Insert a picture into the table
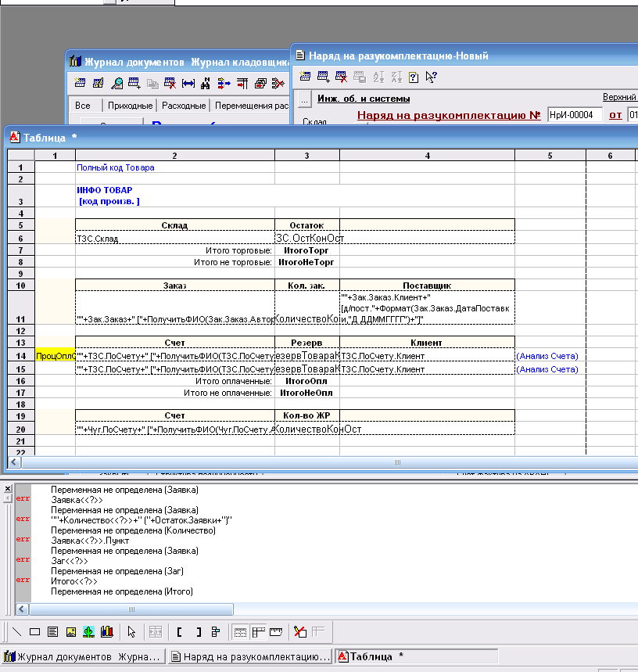 (x=70, y=631)
